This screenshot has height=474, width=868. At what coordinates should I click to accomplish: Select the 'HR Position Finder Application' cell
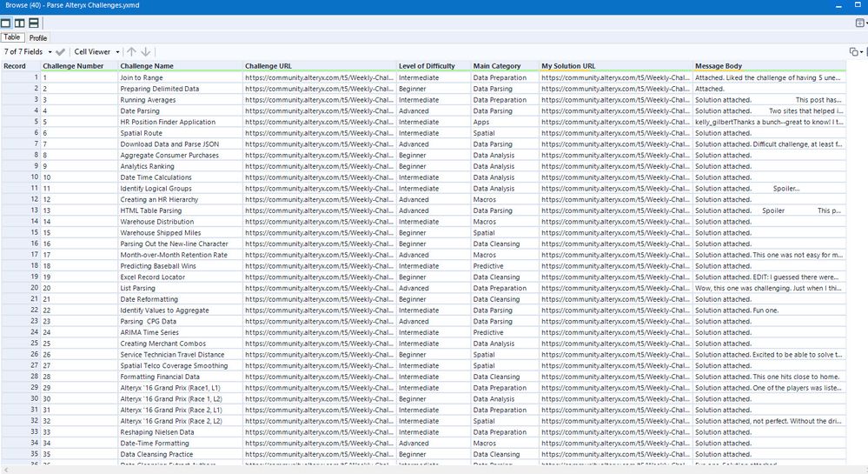coord(181,122)
